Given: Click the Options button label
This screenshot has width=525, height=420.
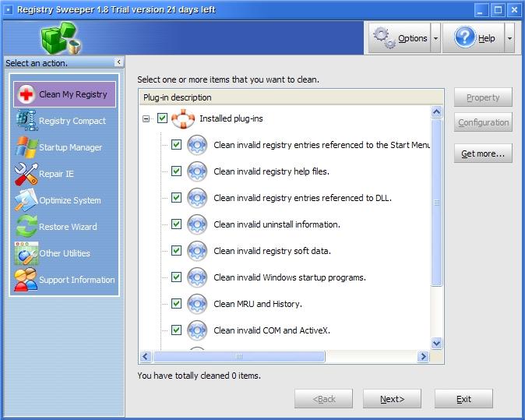Looking at the screenshot, I should point(413,38).
